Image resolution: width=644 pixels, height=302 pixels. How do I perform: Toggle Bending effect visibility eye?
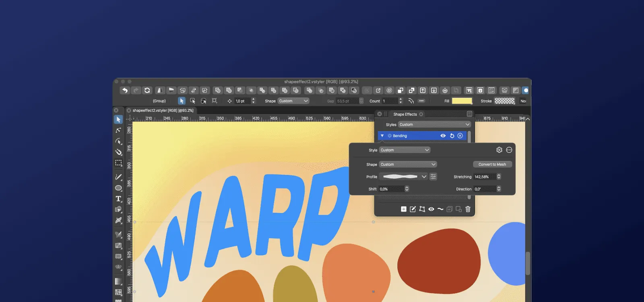443,136
